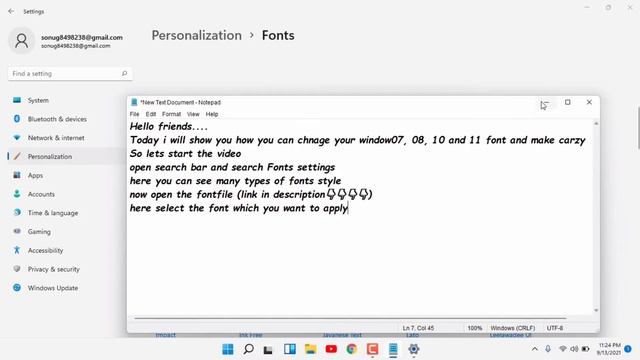Close the Notepad window
Image resolution: width=640 pixels, height=360 pixels.
click(589, 102)
